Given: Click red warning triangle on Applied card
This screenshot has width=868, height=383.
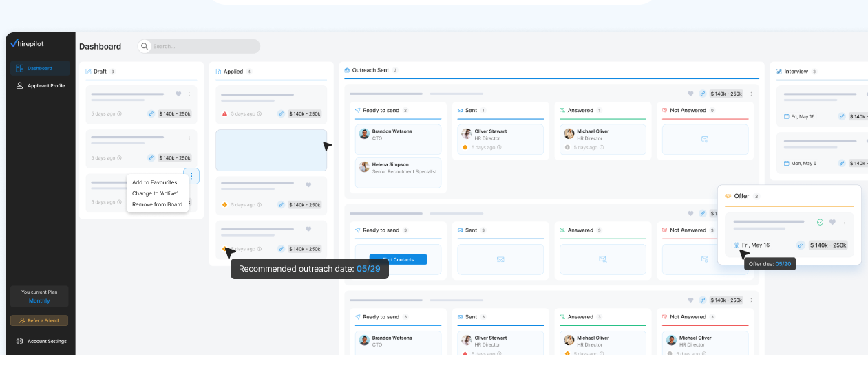Looking at the screenshot, I should 224,113.
